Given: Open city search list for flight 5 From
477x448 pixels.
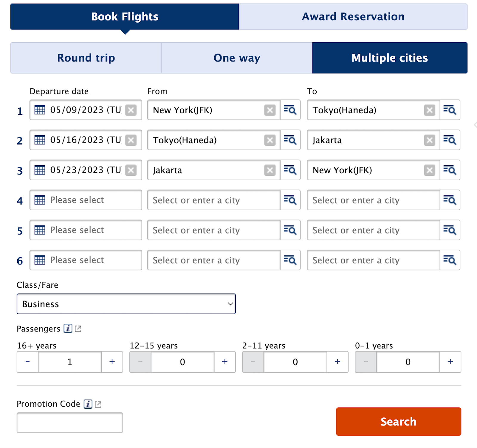Looking at the screenshot, I should (290, 230).
